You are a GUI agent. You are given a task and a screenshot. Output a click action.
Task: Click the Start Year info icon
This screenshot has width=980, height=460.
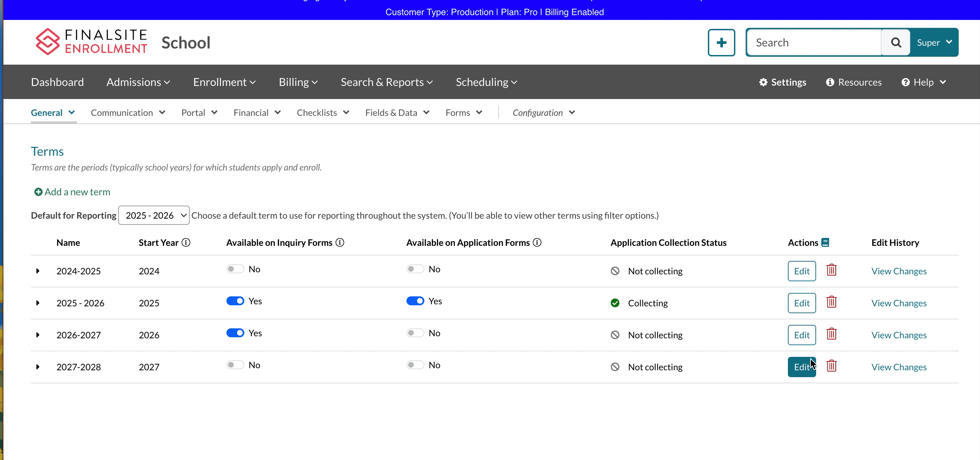(x=186, y=243)
